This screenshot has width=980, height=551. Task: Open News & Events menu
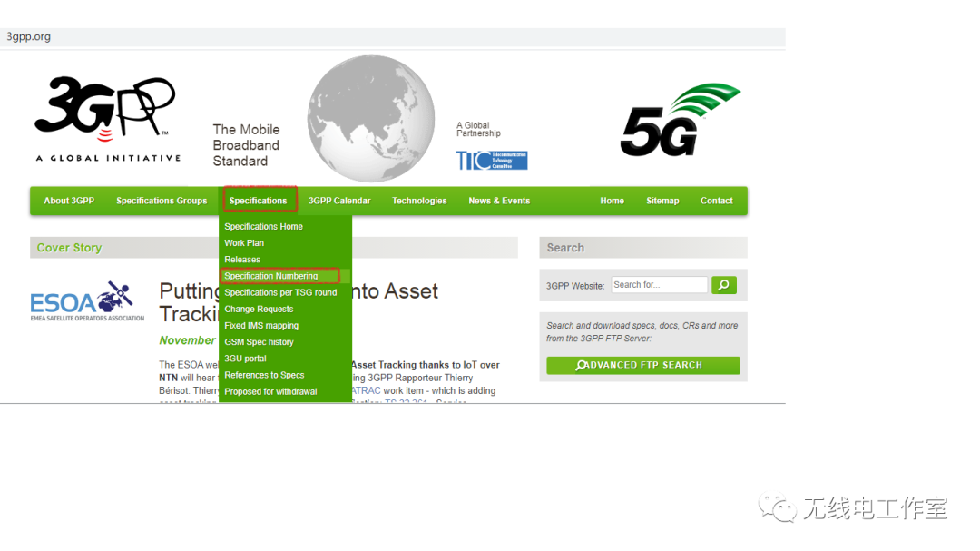[499, 201]
